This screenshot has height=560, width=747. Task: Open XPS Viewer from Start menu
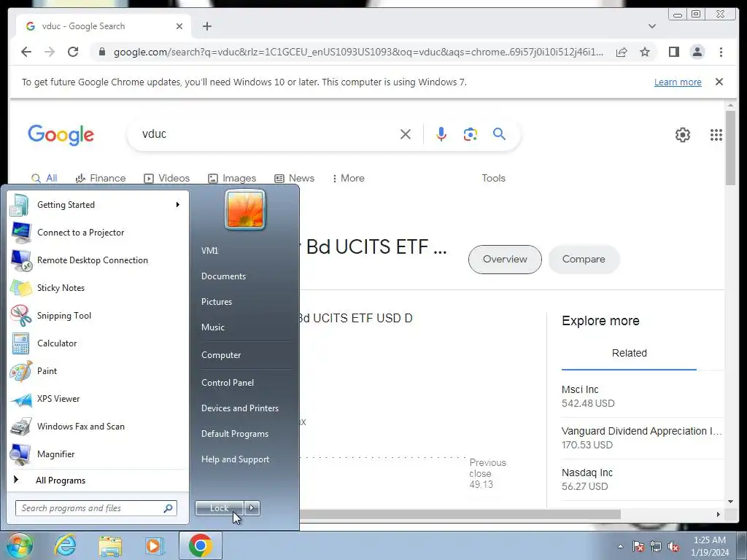(98, 399)
